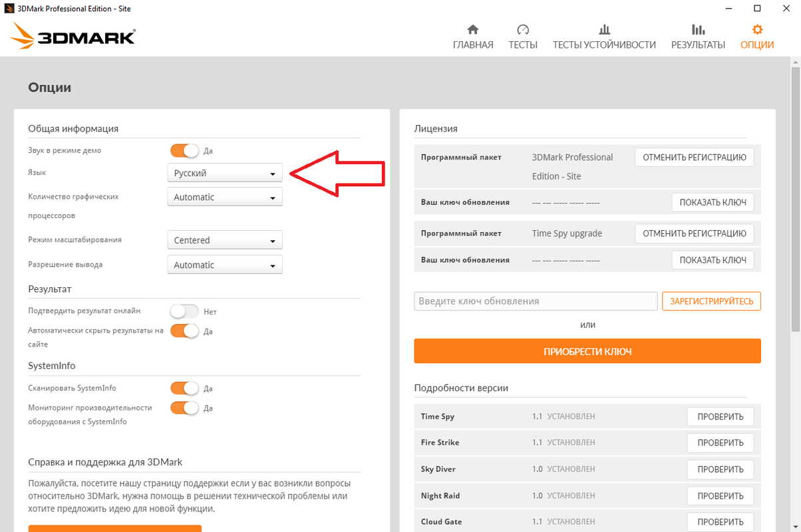The height and width of the screenshot is (532, 801).
Task: Toggle Мониторинг производительности оборудования switch
Action: click(x=184, y=408)
